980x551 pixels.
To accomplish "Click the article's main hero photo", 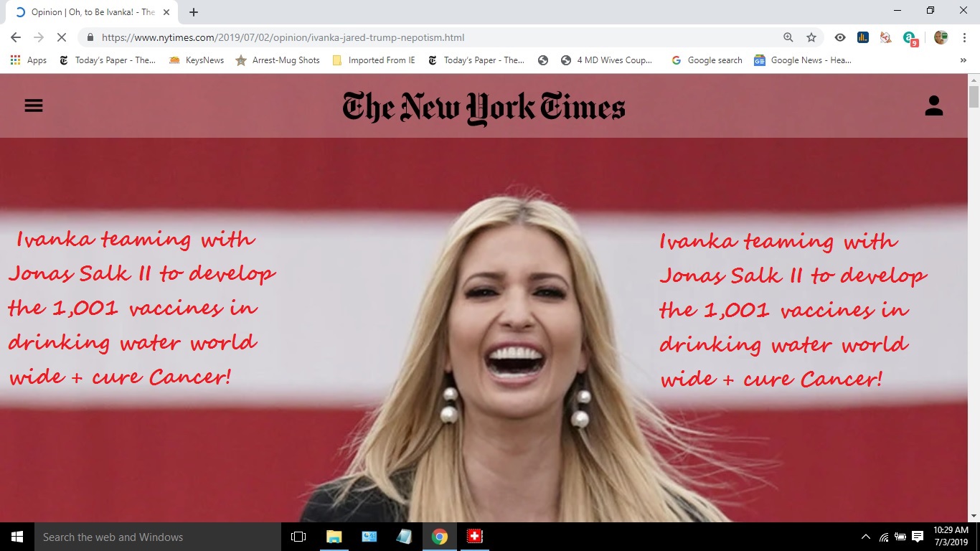I will click(x=484, y=330).
